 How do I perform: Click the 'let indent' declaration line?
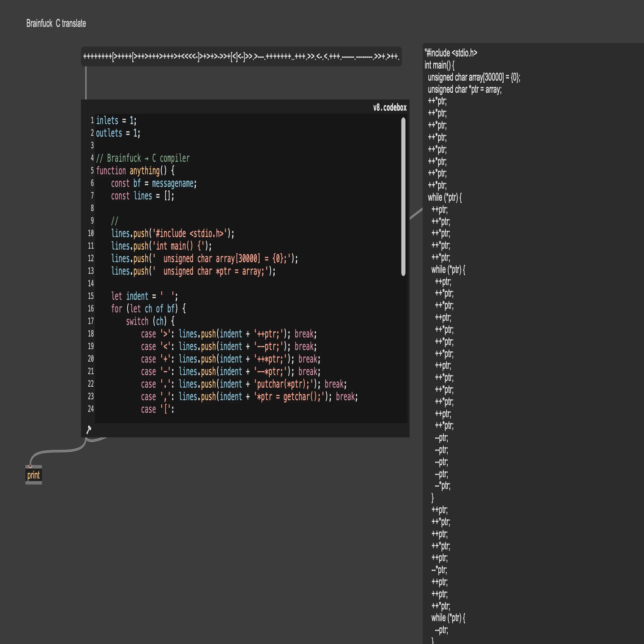tap(144, 296)
